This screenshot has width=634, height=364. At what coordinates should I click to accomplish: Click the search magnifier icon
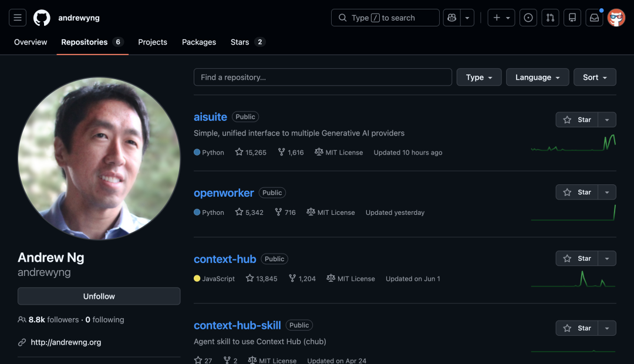(342, 18)
